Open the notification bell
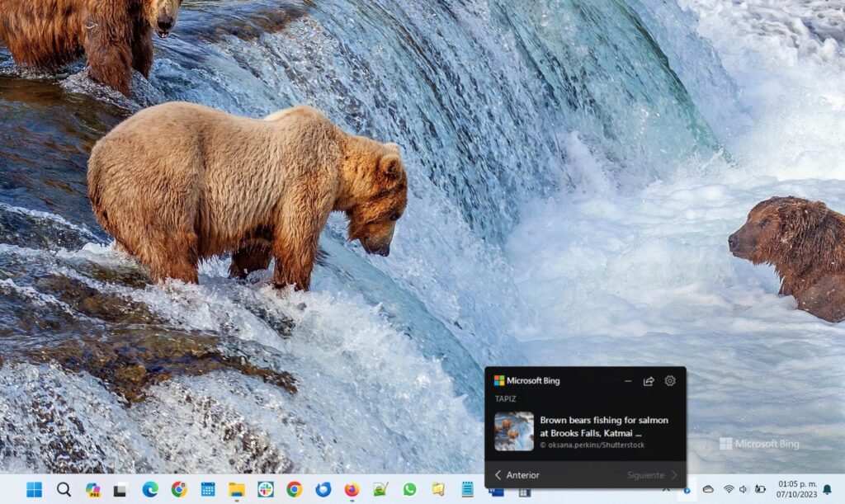Image resolution: width=845 pixels, height=504 pixels. click(x=826, y=488)
